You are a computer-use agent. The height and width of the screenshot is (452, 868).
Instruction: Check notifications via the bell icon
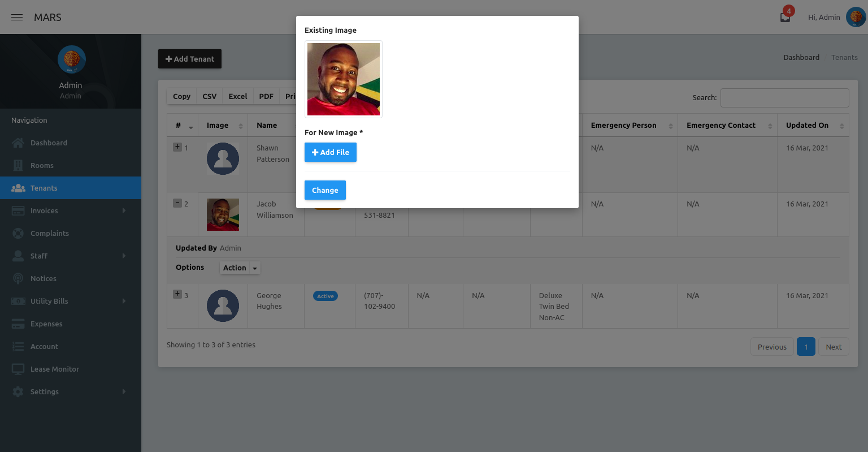point(785,18)
